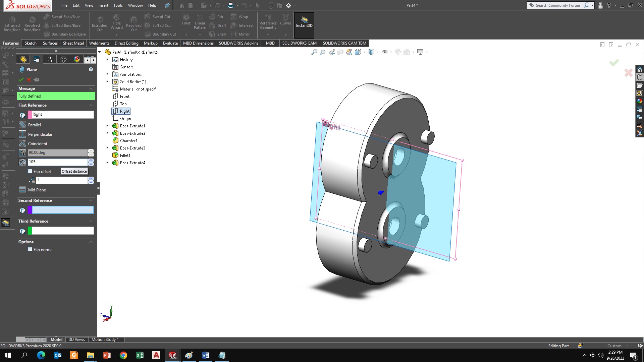This screenshot has height=362, width=644.
Task: Click the Mid Plane option icon
Action: (22, 190)
